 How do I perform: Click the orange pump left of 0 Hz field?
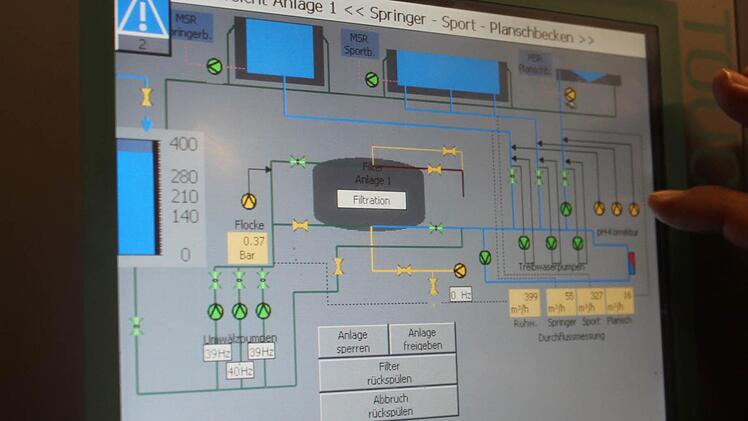[x=460, y=270]
